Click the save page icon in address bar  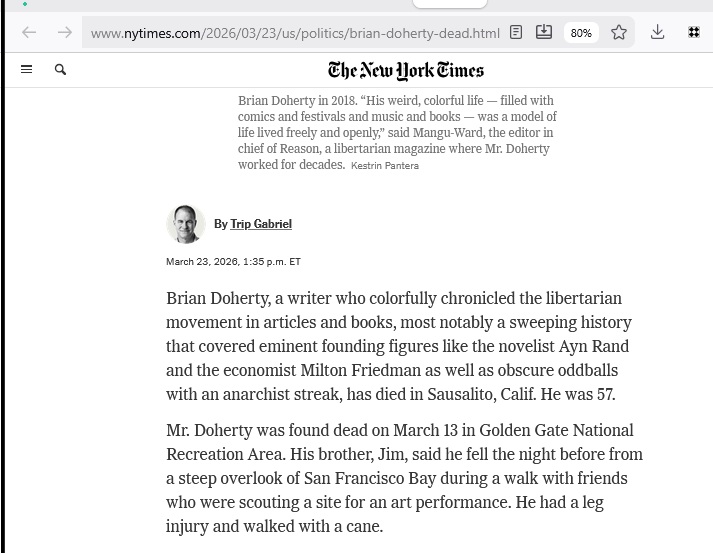tap(544, 33)
